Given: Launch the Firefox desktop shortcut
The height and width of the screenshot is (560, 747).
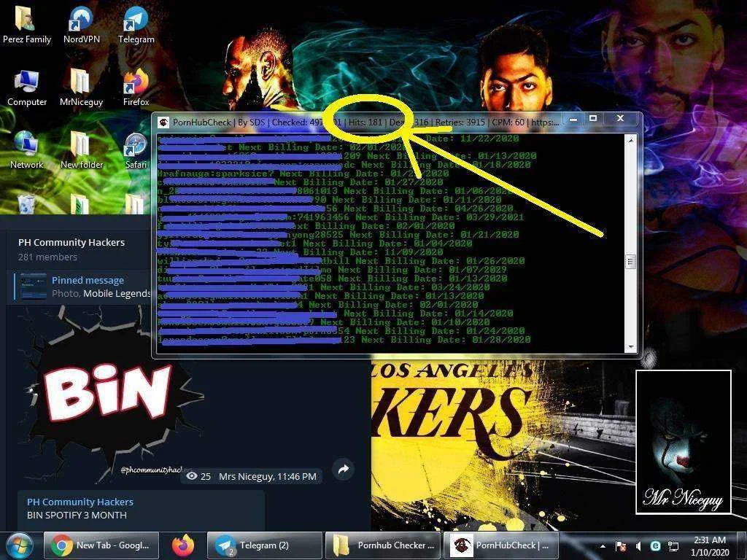Looking at the screenshot, I should coord(136,87).
